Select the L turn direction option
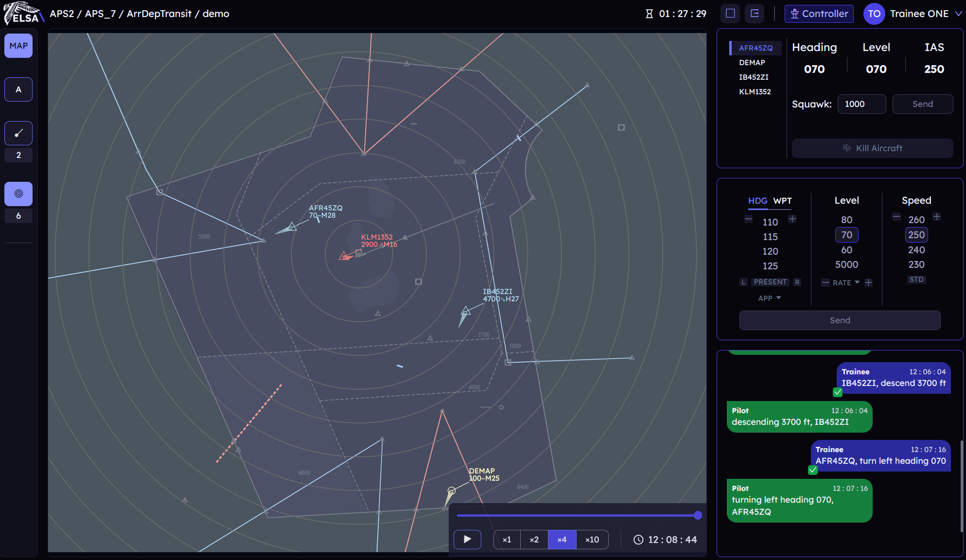The image size is (966, 560). pos(743,282)
